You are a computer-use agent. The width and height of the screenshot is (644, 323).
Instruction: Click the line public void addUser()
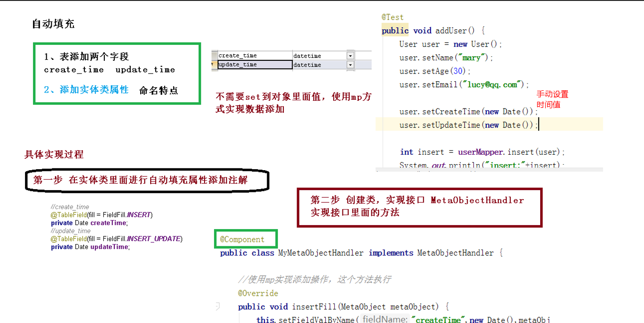(434, 31)
